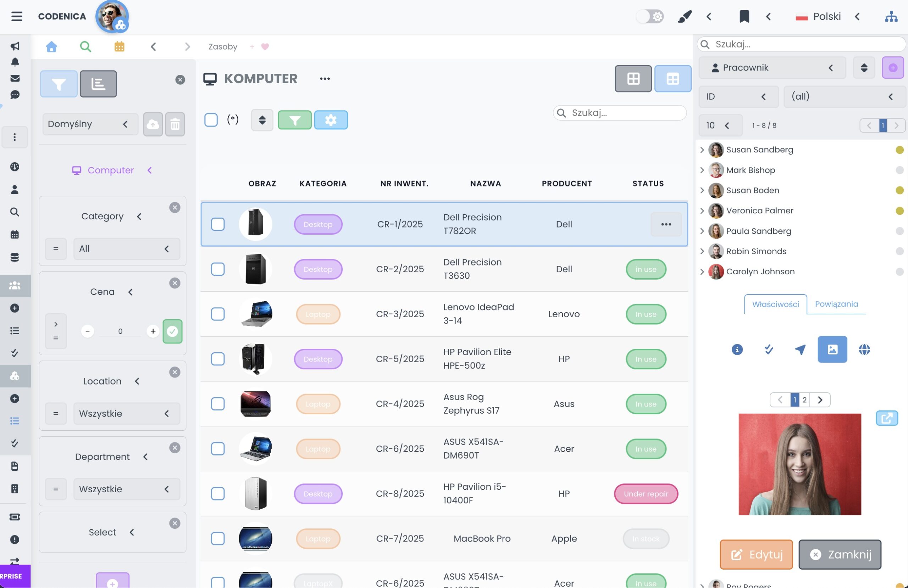908x588 pixels.
Task: Switch to the Powiązania tab
Action: [836, 304]
